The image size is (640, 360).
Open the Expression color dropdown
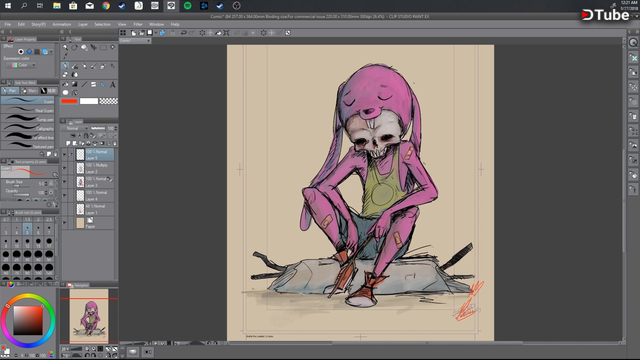point(21,65)
